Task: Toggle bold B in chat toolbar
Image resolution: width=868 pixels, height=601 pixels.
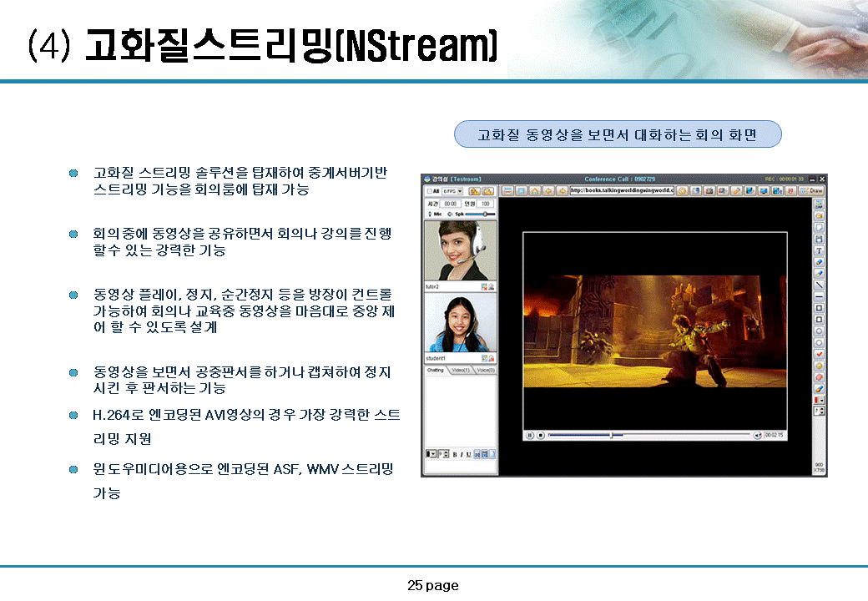Action: tap(455, 454)
